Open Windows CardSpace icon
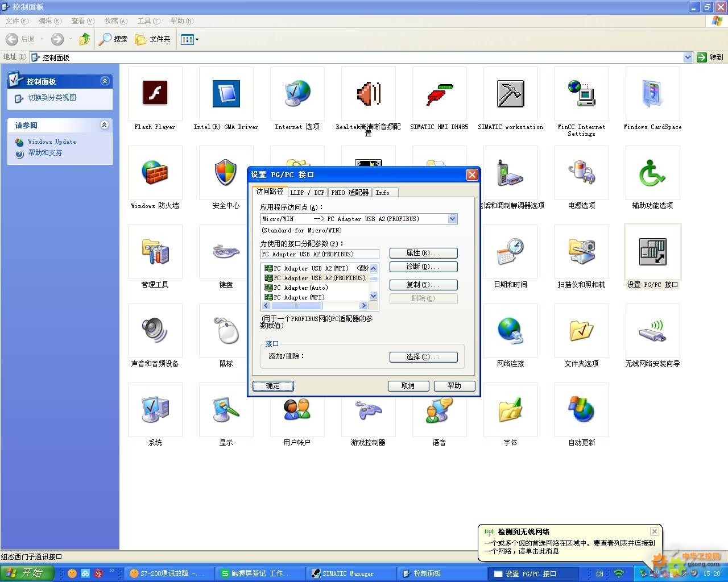728x582 pixels. tap(652, 94)
